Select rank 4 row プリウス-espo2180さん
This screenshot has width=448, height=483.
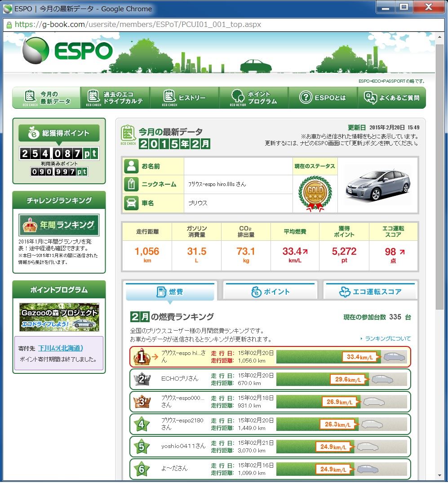point(270,424)
